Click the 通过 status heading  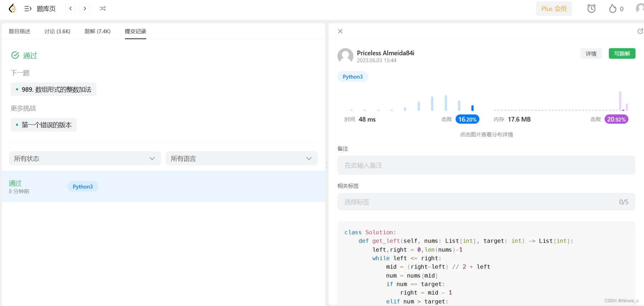[x=30, y=55]
